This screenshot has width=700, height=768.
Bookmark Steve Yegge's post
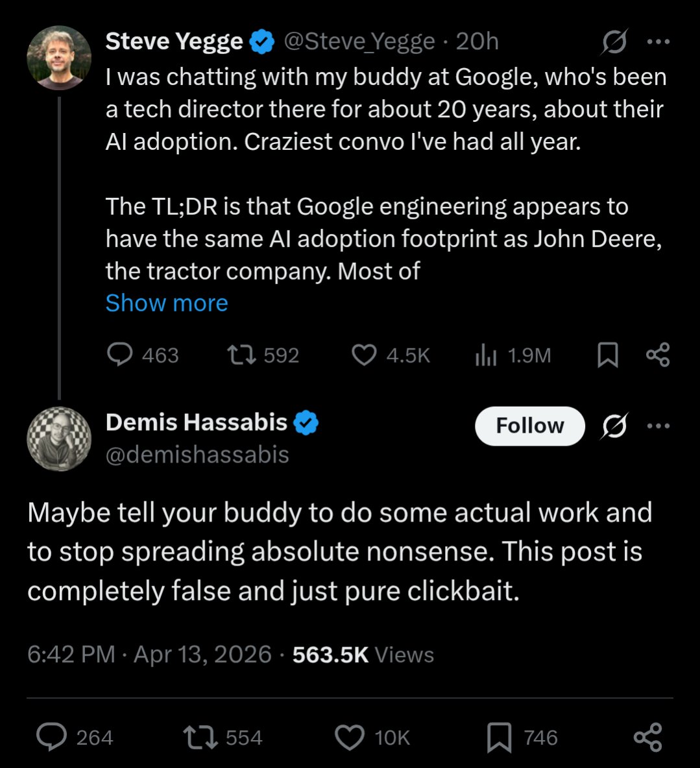[607, 355]
